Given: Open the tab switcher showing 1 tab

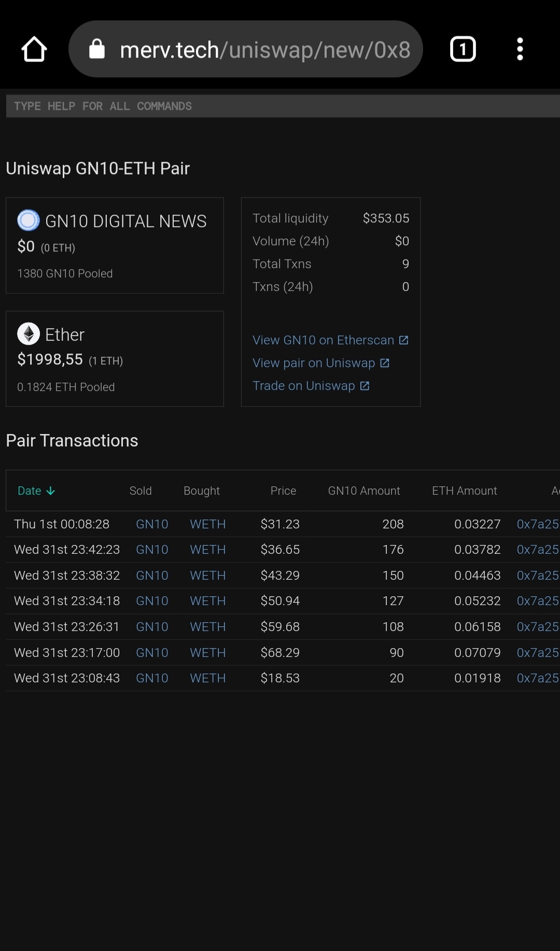Looking at the screenshot, I should tap(463, 49).
